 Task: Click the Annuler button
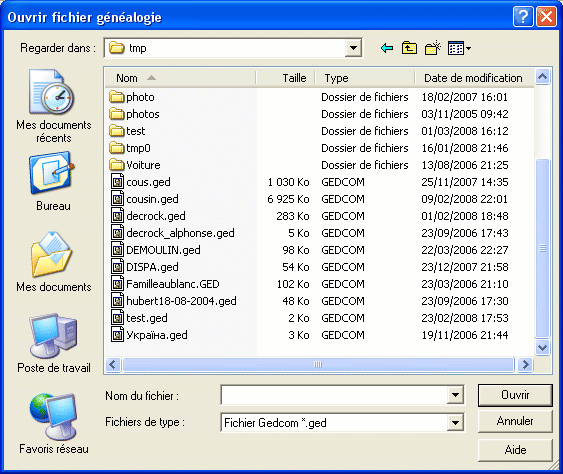click(x=515, y=421)
